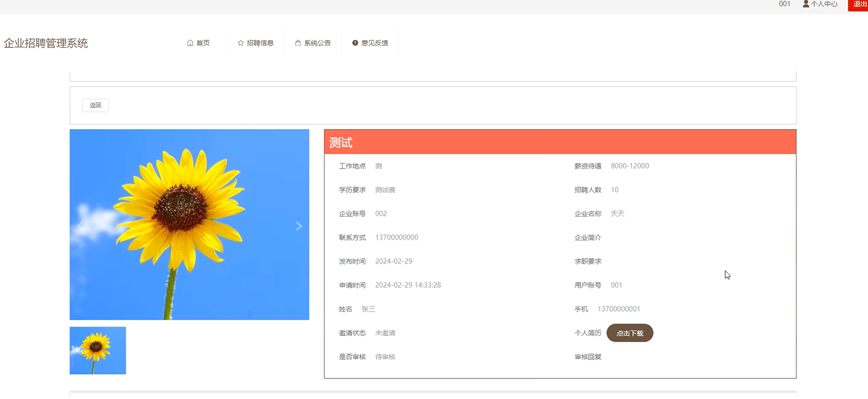Show next image with right carousel arrow
This screenshot has height=399, width=868.
click(x=299, y=226)
